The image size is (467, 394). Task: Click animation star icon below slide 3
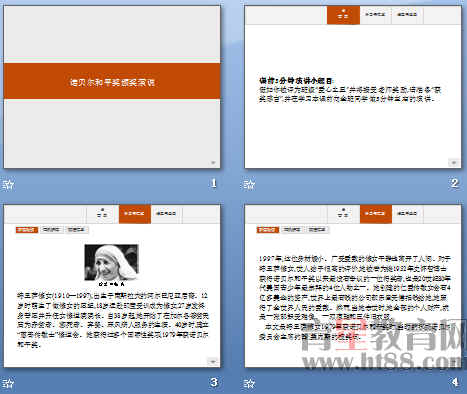pyautogui.click(x=8, y=383)
